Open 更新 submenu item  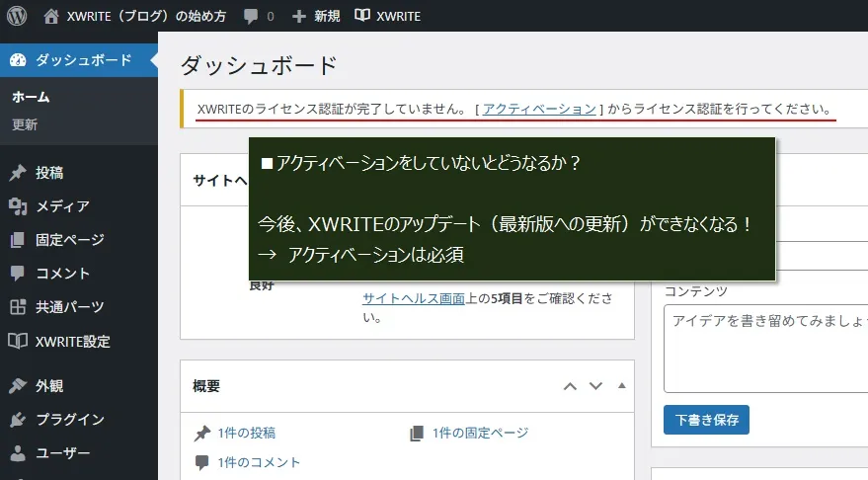point(25,124)
